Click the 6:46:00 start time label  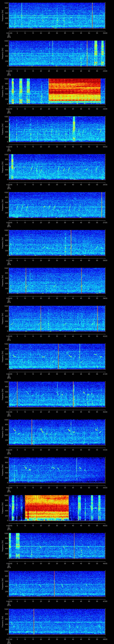click(9, 601)
